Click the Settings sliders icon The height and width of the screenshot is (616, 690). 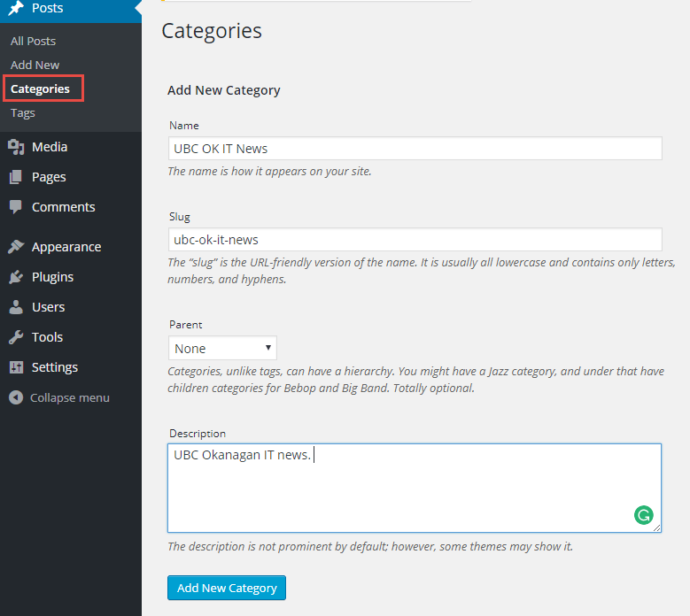point(16,367)
